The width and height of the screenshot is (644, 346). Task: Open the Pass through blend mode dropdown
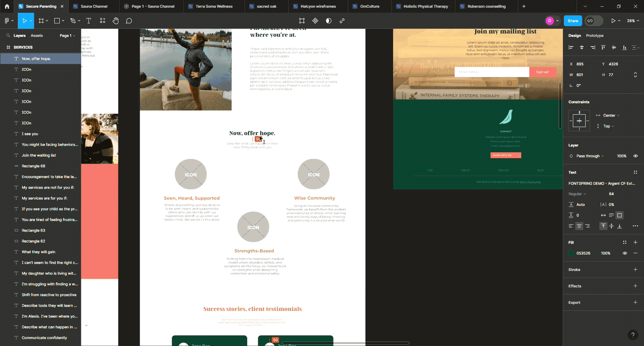590,156
